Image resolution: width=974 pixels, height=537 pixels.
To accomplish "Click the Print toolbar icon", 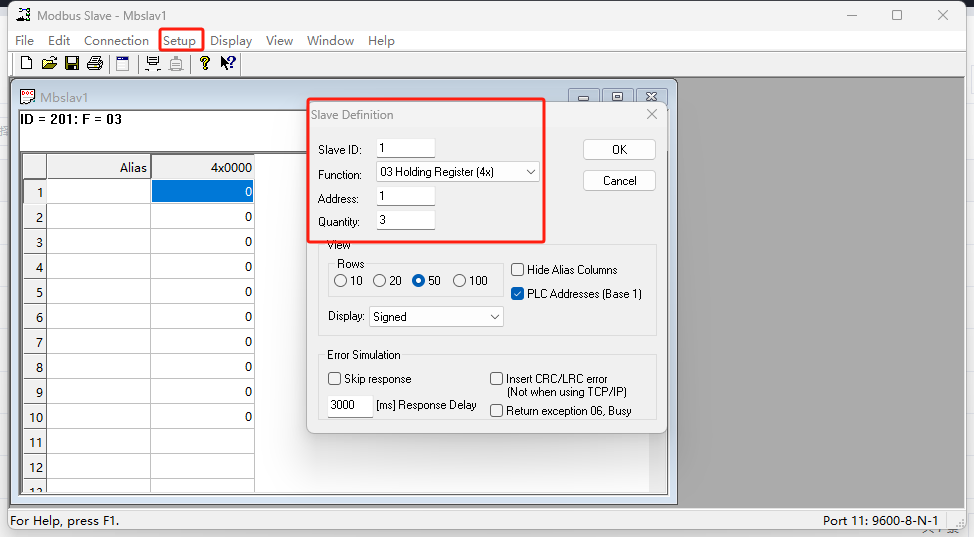I will (95, 64).
